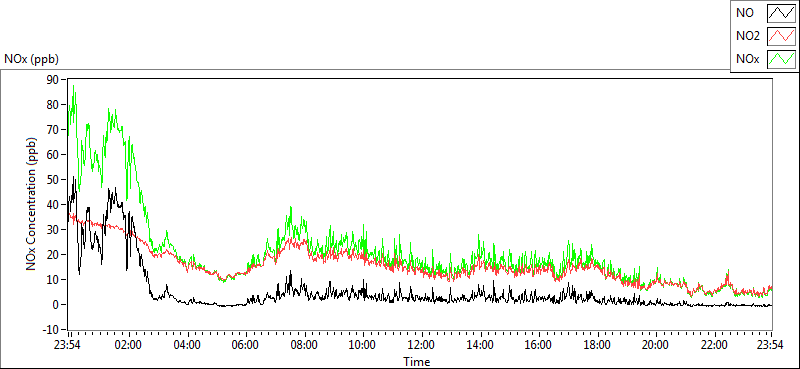
Task: Click the -10 minimum y-axis value
Action: tap(52, 329)
